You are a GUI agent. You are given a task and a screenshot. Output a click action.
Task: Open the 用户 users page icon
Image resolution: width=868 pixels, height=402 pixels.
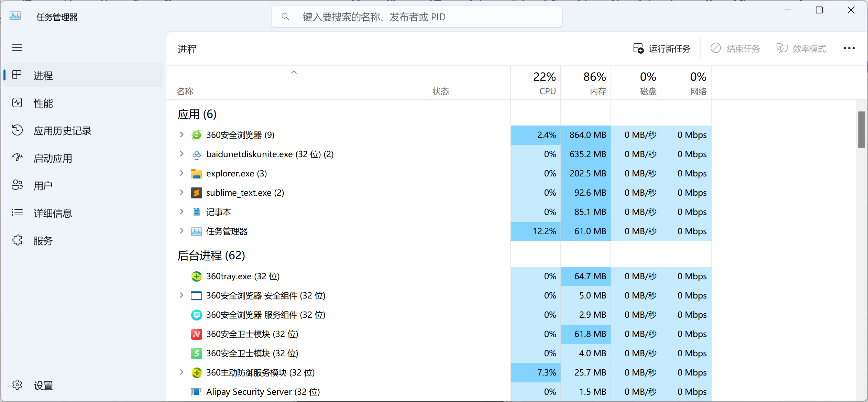click(x=17, y=185)
